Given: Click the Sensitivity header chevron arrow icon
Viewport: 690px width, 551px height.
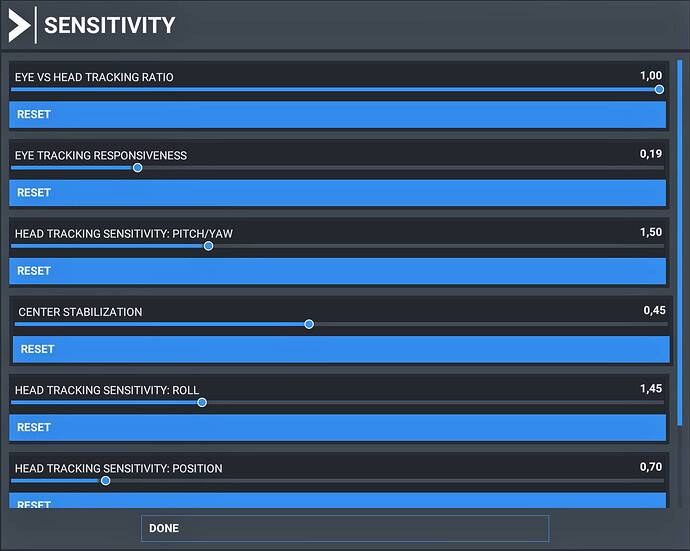Looking at the screenshot, I should (x=19, y=25).
